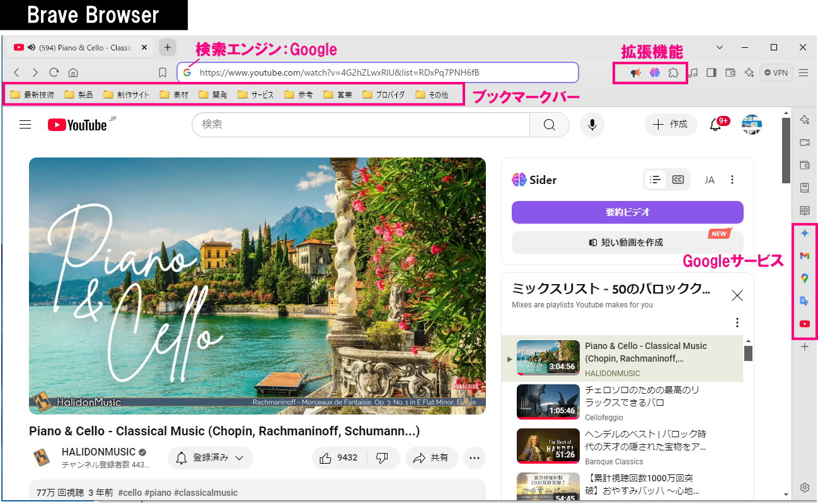Click the YouTube 検索 search box

pos(360,125)
